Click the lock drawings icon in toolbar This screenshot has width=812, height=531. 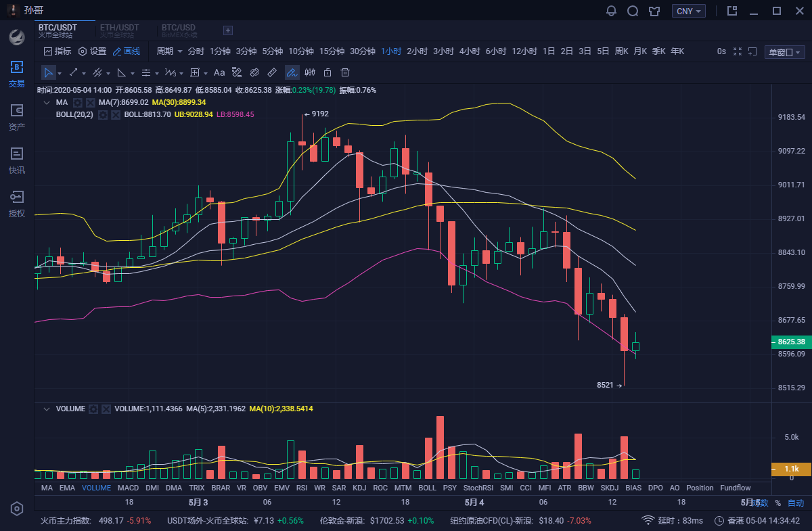[x=328, y=72]
